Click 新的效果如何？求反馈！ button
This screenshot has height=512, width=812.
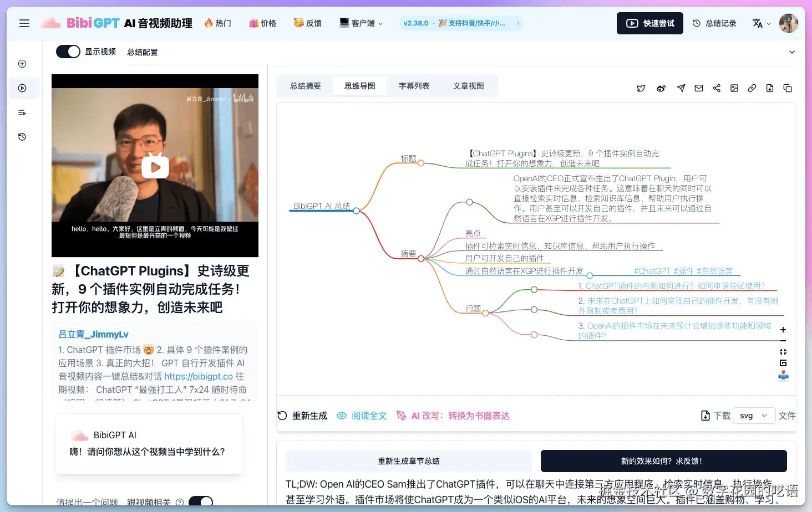tap(664, 461)
